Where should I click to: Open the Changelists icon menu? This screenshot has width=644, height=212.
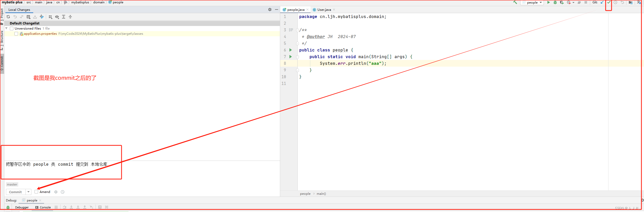click(x=28, y=17)
